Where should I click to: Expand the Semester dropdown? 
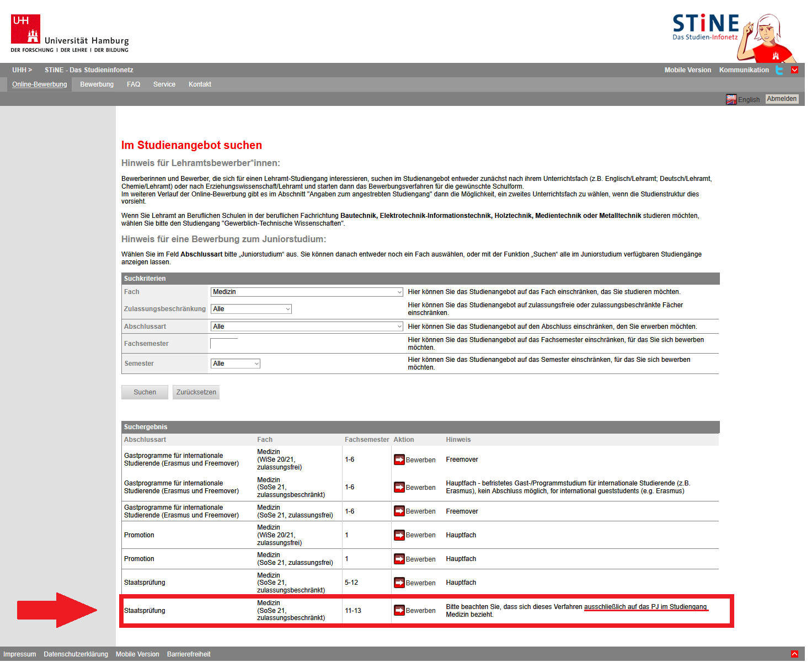[x=236, y=364]
